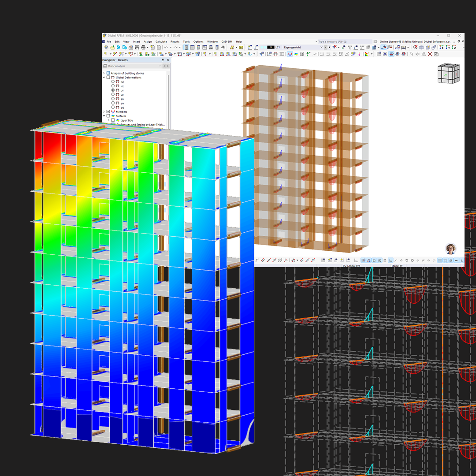476x476 pixels.
Task: Select the uz radio button under Global Deformations
Action: [x=113, y=94]
